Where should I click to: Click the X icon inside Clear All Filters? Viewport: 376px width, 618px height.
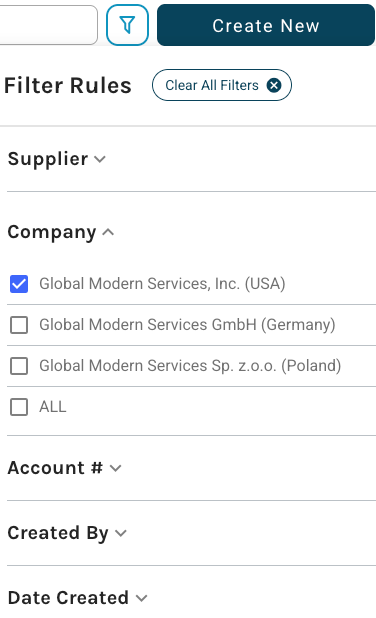point(274,85)
